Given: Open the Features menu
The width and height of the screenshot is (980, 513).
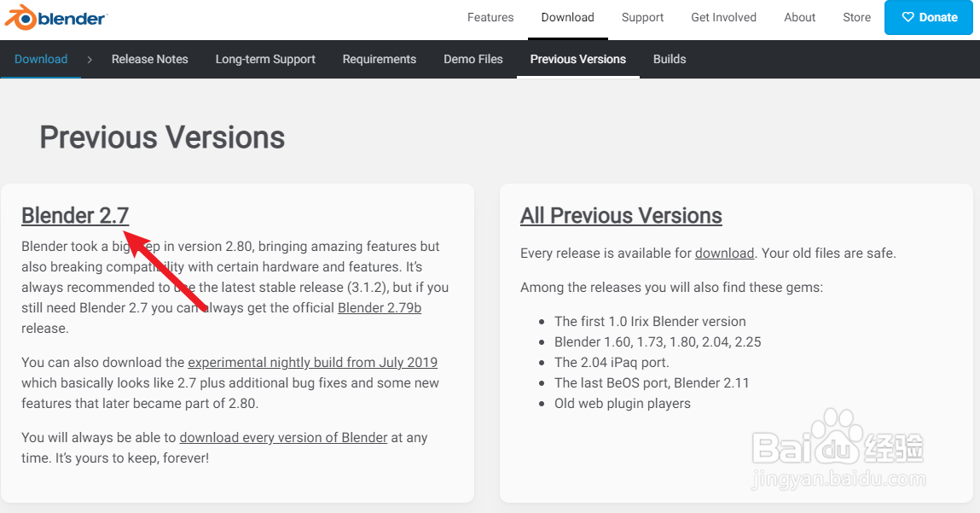Looking at the screenshot, I should point(490,18).
